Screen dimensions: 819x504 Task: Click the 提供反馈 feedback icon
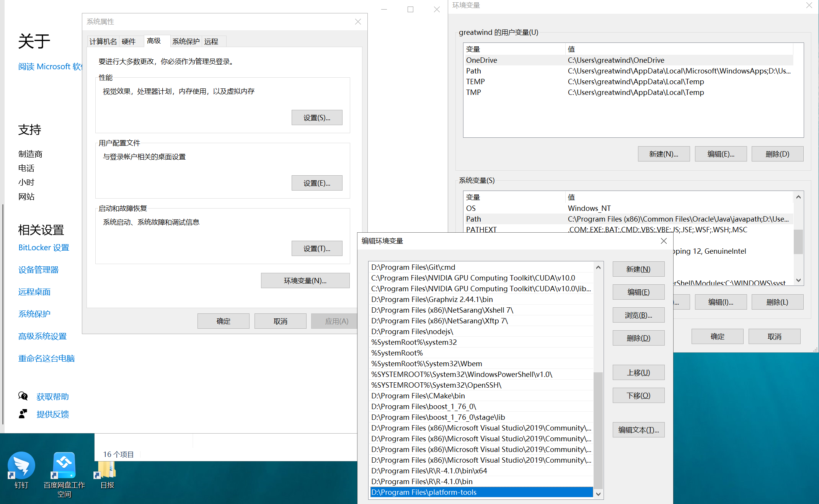click(23, 414)
